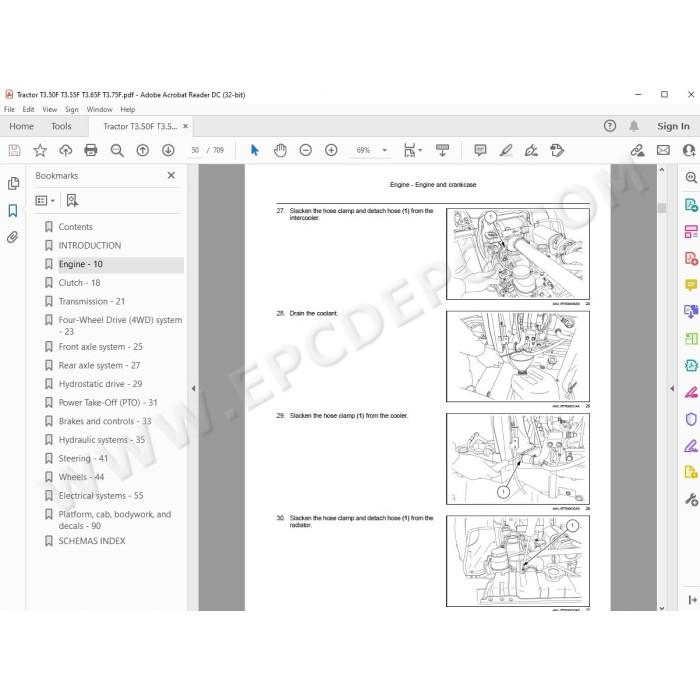Open the INTRODUCTION bookmark

pos(90,246)
